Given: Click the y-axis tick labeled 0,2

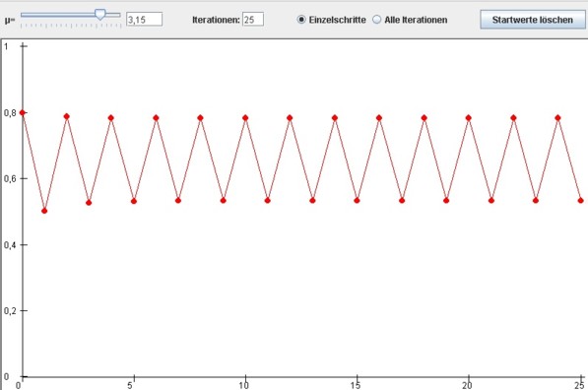Looking at the screenshot, I should tap(10, 311).
